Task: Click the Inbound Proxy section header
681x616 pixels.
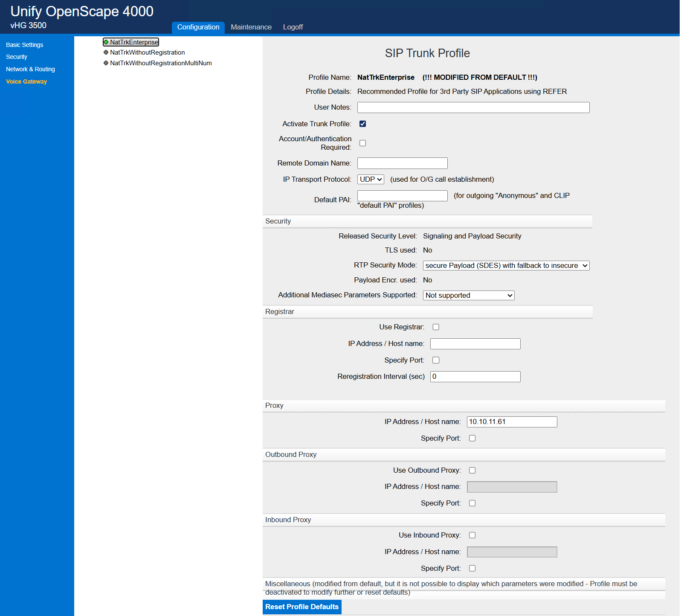Action: pyautogui.click(x=464, y=520)
